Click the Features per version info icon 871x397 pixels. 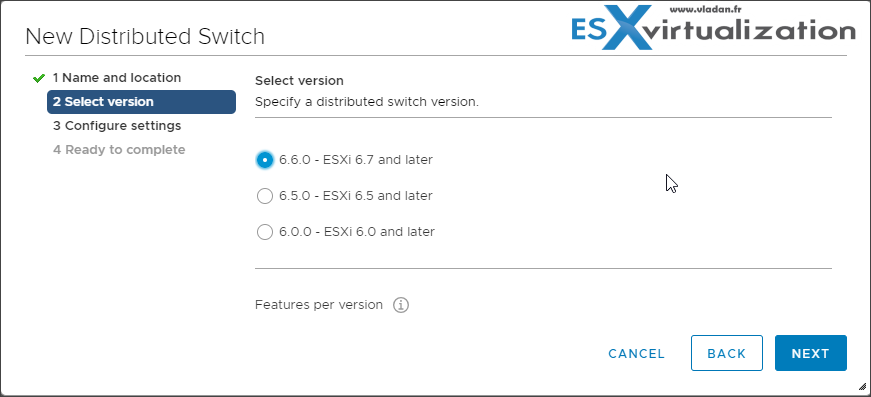click(401, 305)
